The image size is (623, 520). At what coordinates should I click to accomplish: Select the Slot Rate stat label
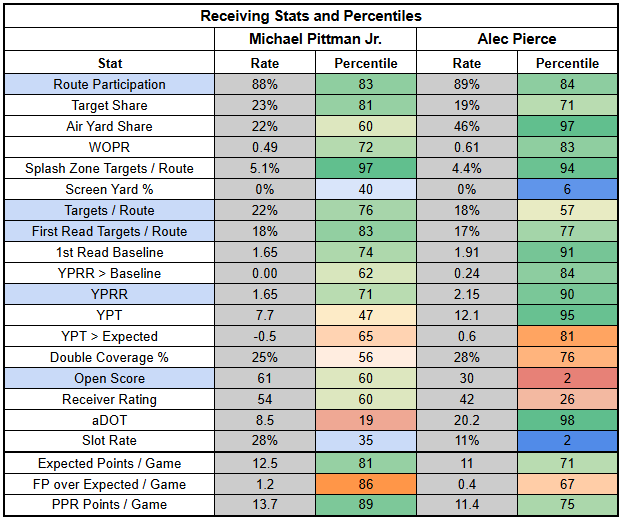point(110,442)
